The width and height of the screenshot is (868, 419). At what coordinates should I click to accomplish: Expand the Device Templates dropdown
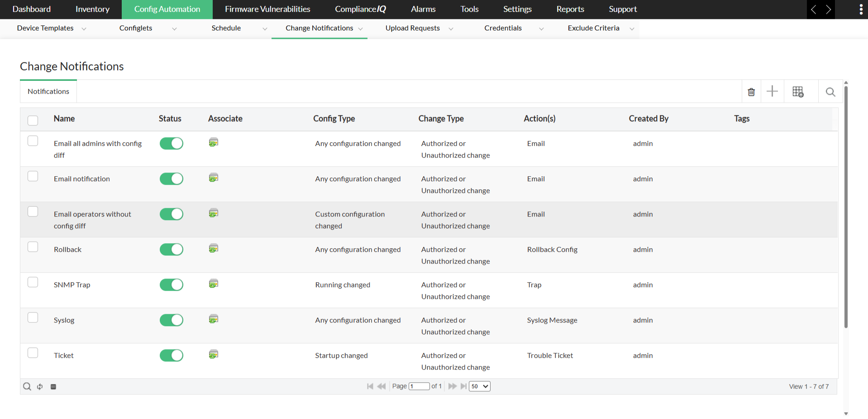(x=84, y=29)
